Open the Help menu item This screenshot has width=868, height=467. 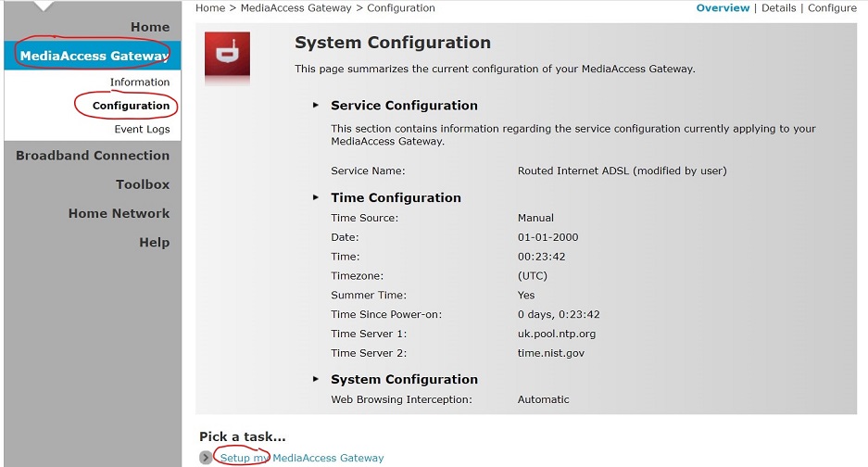(x=154, y=242)
